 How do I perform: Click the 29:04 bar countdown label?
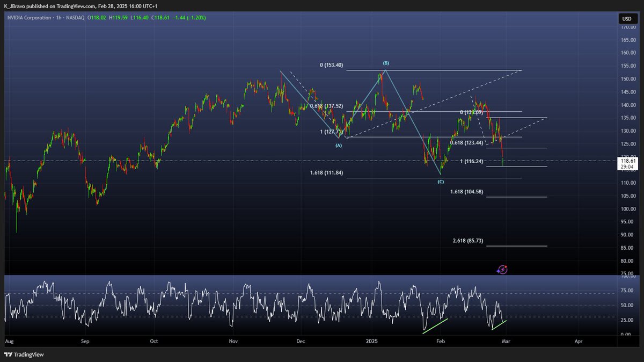tap(628, 167)
